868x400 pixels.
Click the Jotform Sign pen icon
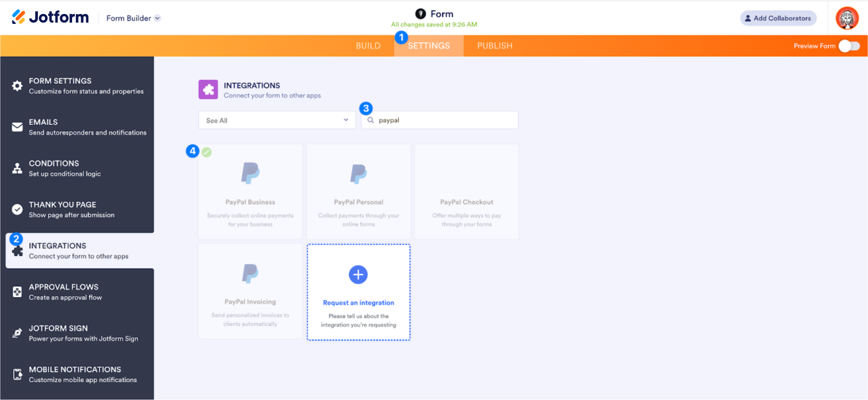[x=17, y=333]
